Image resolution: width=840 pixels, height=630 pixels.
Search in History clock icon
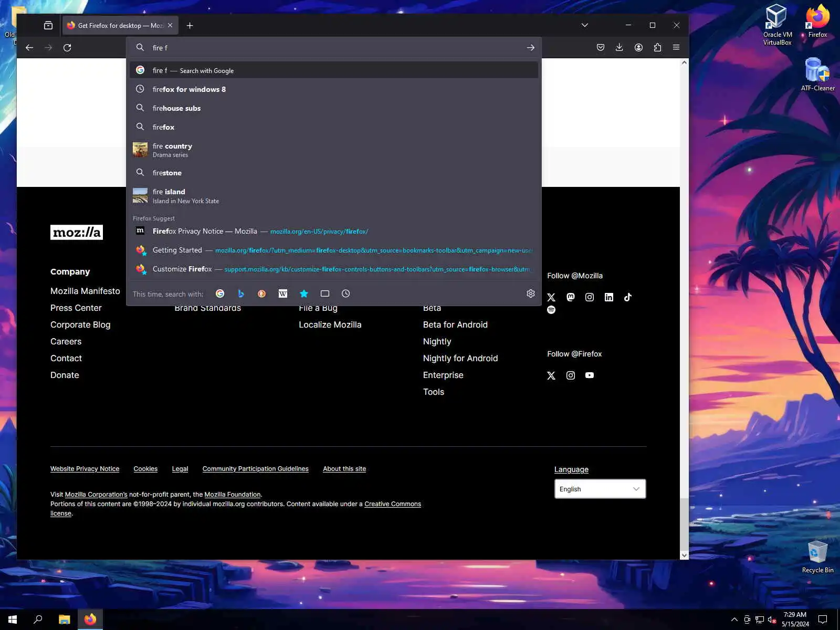point(345,294)
